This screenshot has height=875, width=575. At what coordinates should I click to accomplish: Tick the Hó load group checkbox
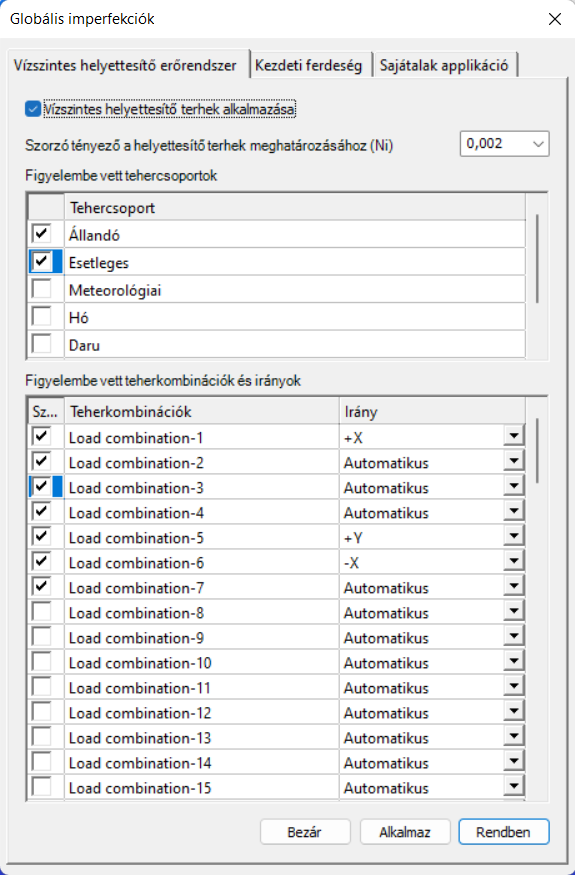point(42,317)
